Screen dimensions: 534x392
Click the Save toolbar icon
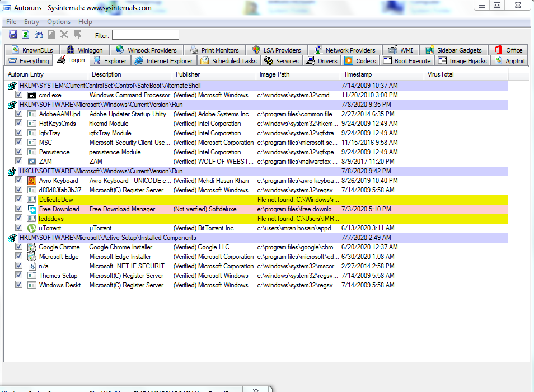[13, 35]
